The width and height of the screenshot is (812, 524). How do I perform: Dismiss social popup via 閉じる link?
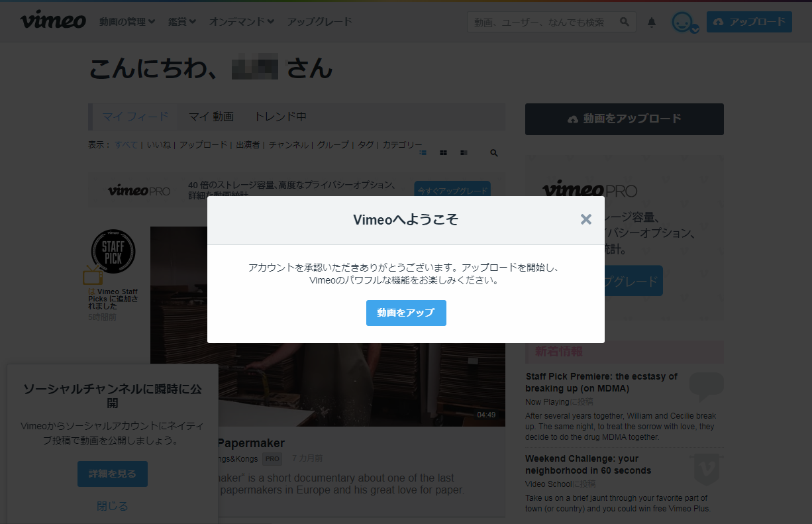pos(113,506)
